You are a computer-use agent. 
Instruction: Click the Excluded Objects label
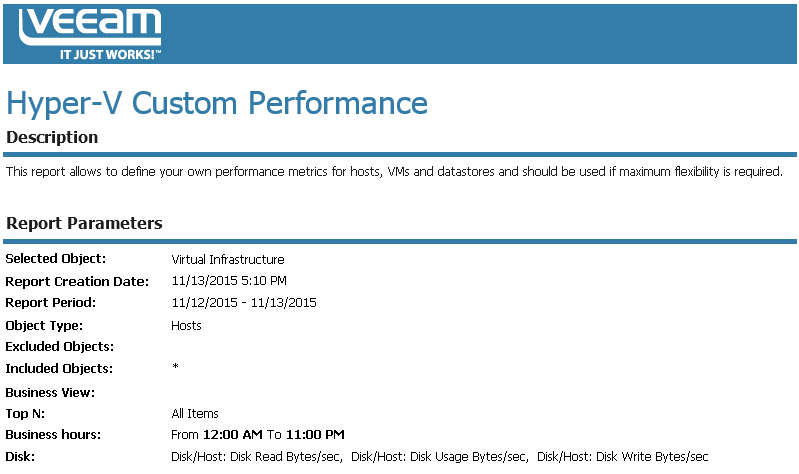click(x=59, y=347)
